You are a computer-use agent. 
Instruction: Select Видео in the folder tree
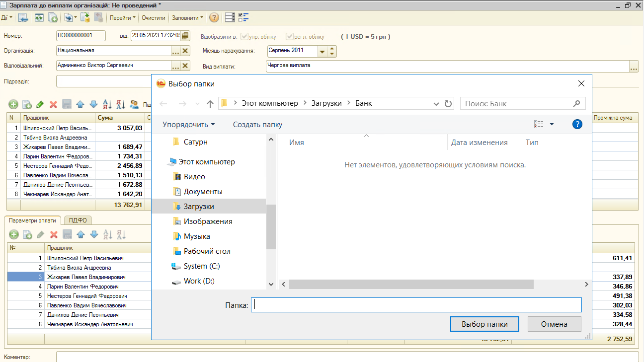tap(194, 177)
